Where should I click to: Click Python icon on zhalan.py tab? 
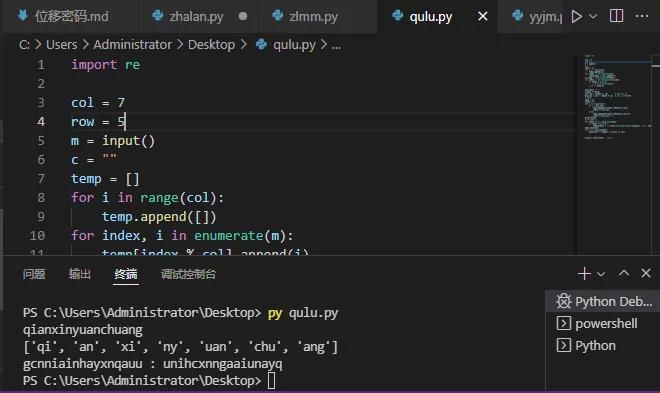point(158,16)
